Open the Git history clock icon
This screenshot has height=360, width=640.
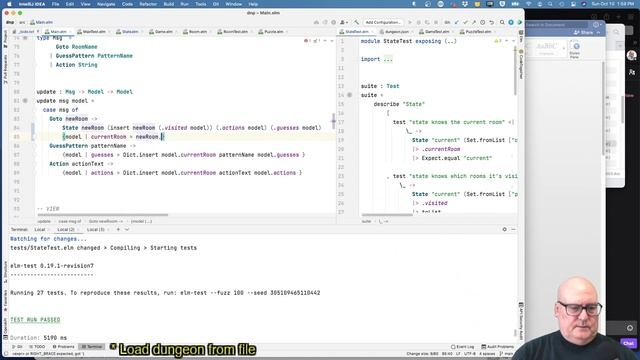click(482, 22)
